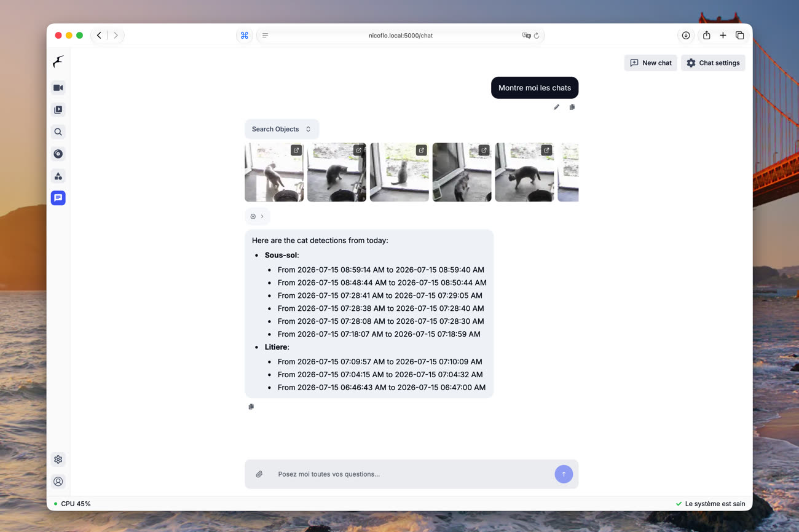Click the 'Sous-sol' heading
Viewport: 799px width, 532px height.
[x=281, y=255]
